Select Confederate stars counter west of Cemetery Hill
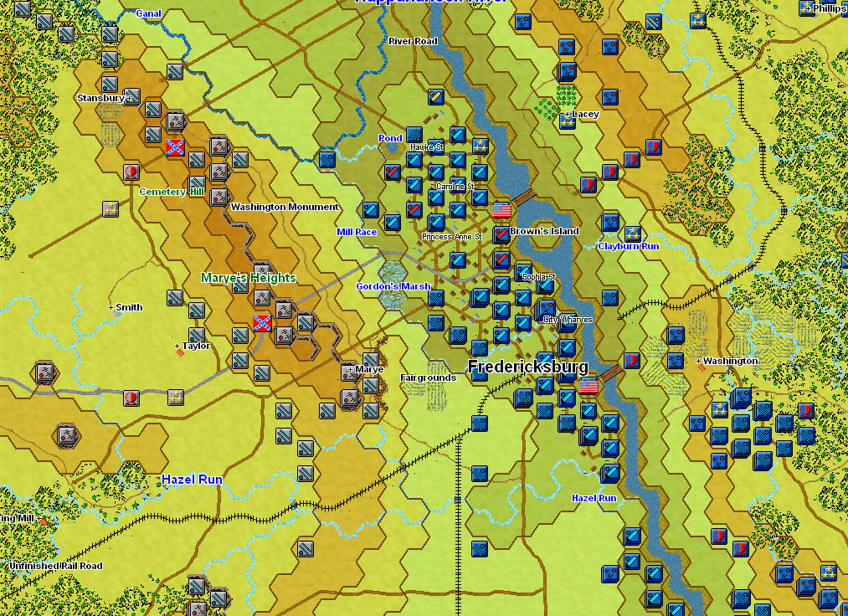The height and width of the screenshot is (616, 848). click(110, 209)
